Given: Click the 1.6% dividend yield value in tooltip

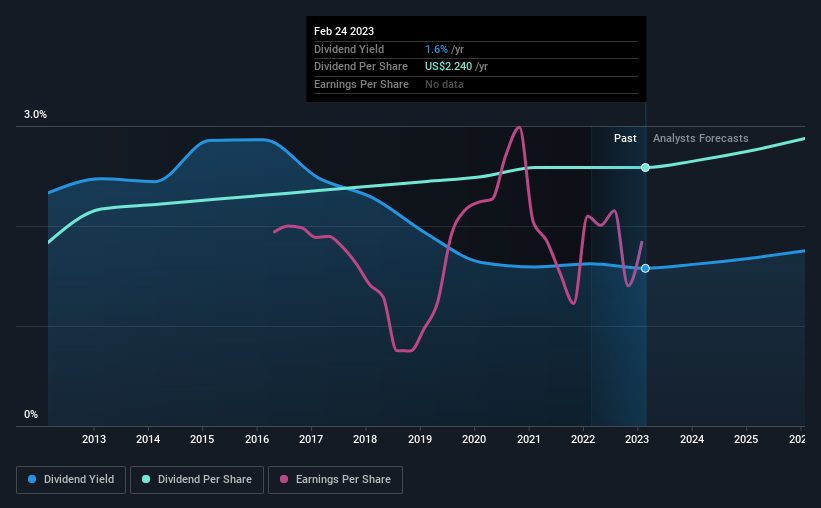Looking at the screenshot, I should click(x=436, y=49).
